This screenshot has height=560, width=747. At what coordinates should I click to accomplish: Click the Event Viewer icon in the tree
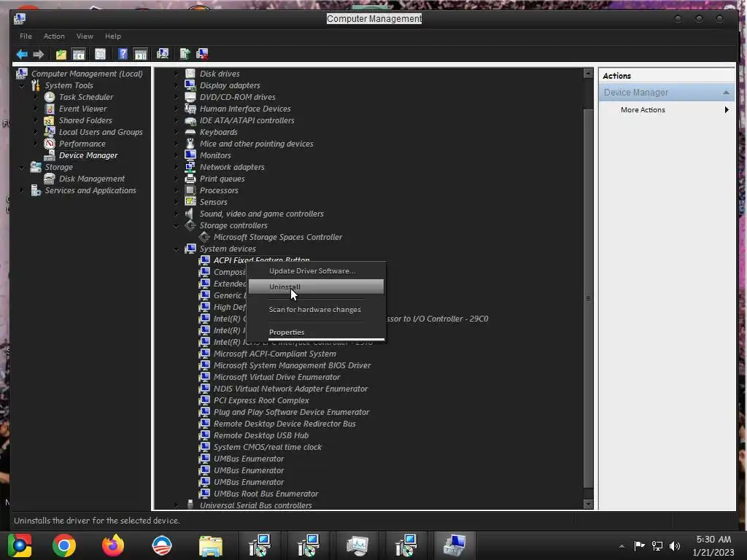50,109
